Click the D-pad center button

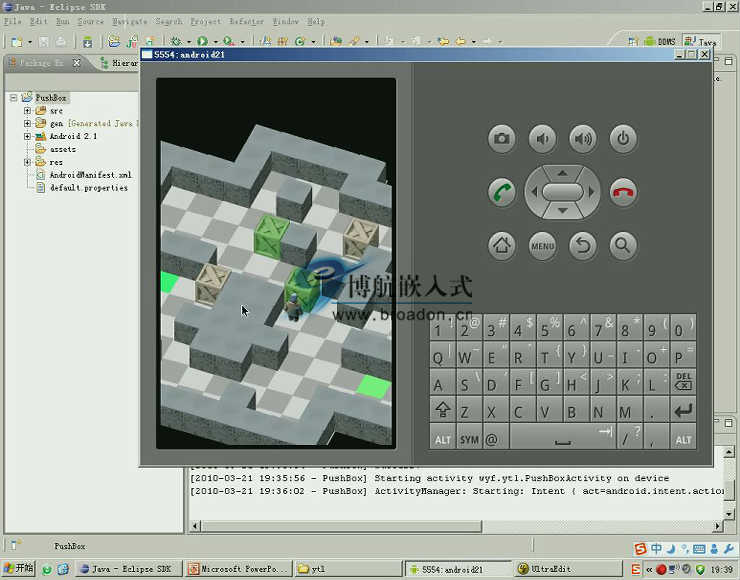tap(562, 192)
